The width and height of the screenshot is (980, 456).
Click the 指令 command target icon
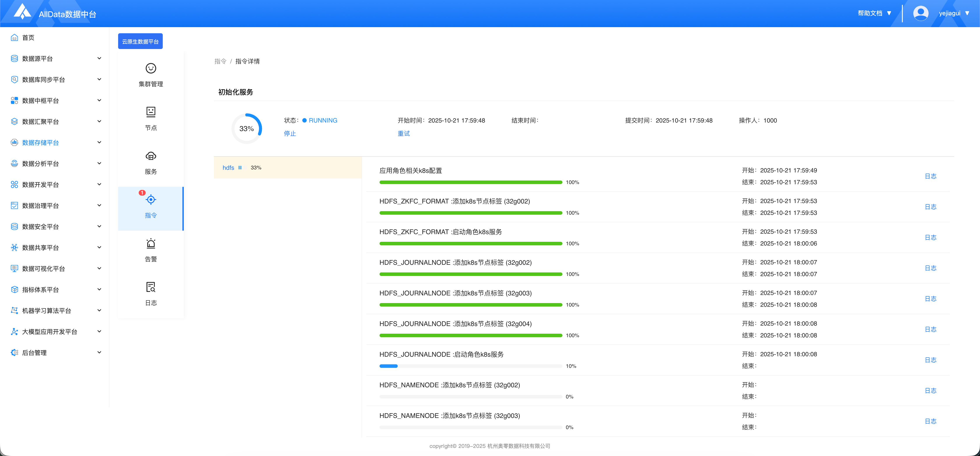(151, 200)
